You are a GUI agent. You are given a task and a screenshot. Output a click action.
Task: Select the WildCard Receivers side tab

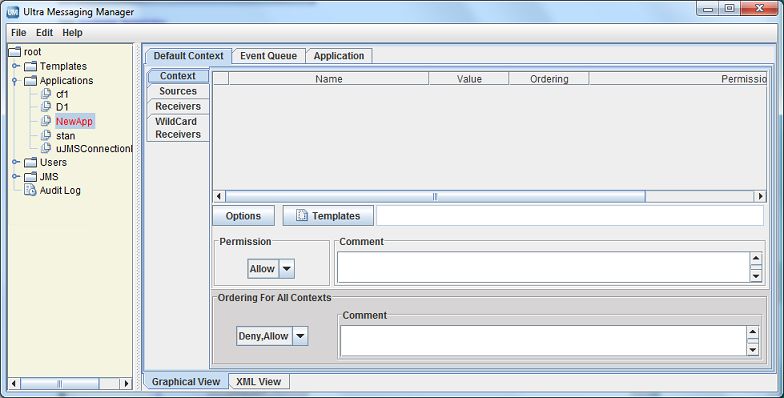point(178,128)
